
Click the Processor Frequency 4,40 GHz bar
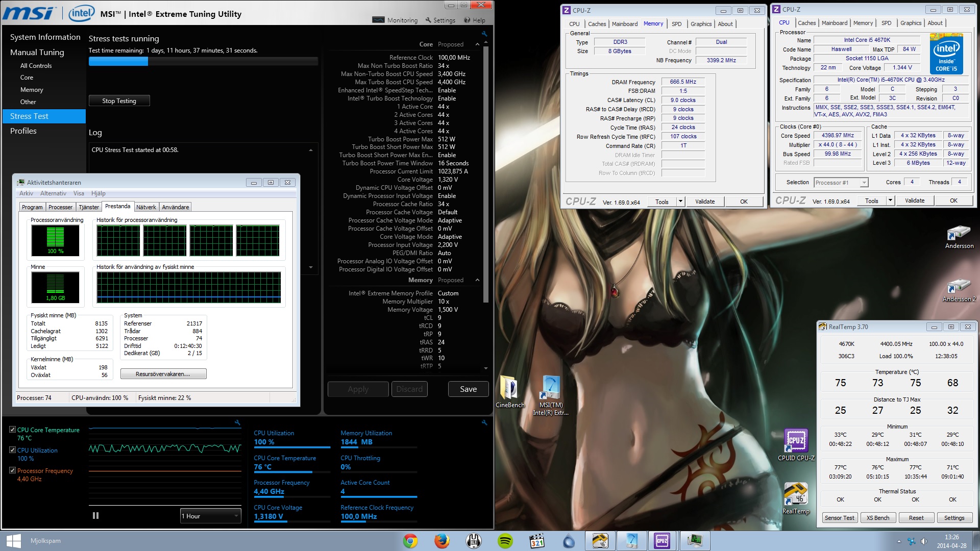click(x=292, y=497)
